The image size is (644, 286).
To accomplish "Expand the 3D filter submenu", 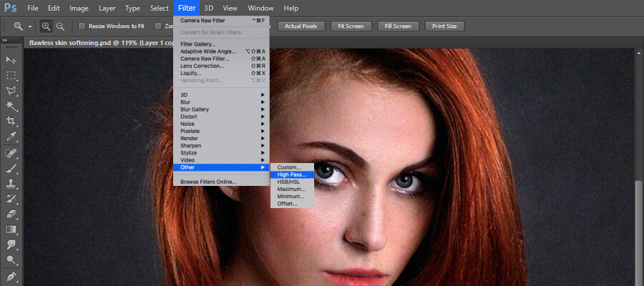I will (221, 95).
